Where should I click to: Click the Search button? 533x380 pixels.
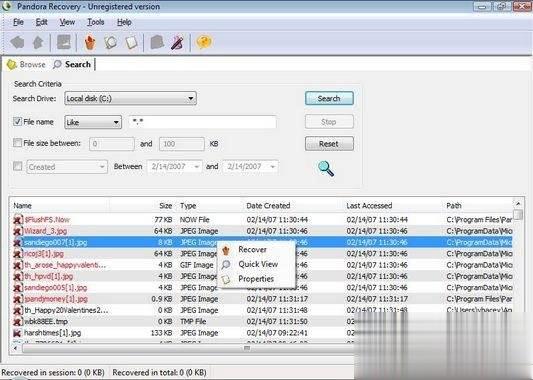[x=329, y=99]
